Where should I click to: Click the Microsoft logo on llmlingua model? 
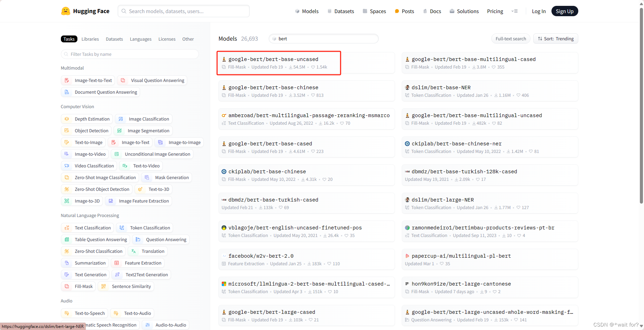point(224,284)
